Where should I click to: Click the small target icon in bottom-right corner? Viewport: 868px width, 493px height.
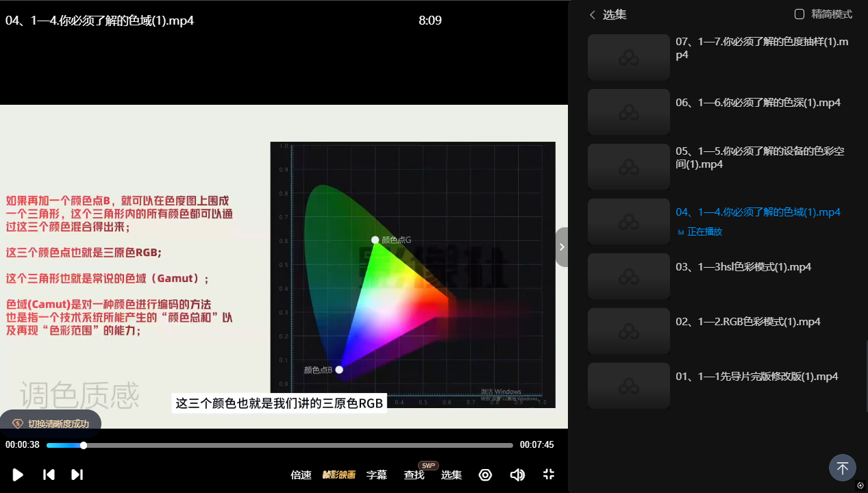point(860,485)
